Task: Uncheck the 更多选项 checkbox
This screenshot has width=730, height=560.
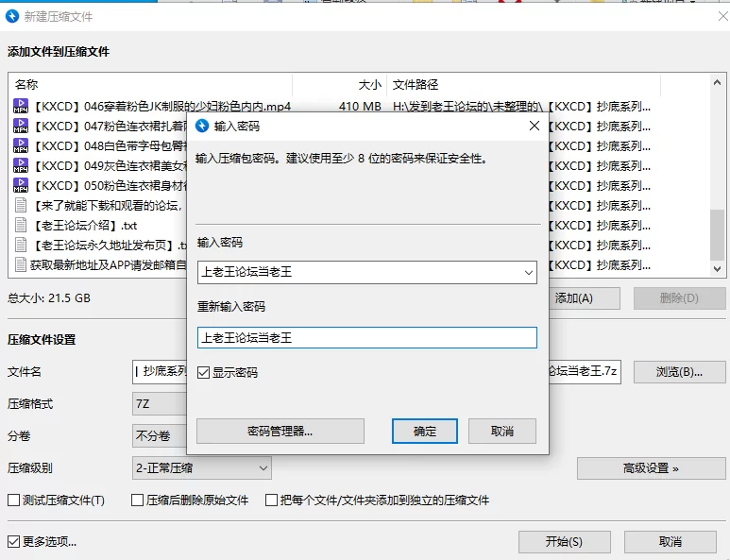Action: pyautogui.click(x=13, y=541)
